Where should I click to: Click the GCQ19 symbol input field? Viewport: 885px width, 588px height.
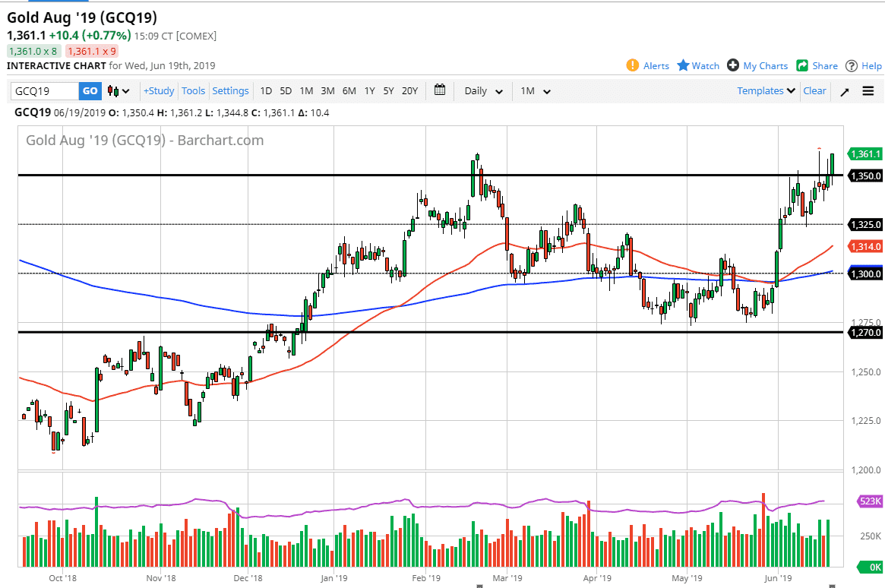coord(45,91)
